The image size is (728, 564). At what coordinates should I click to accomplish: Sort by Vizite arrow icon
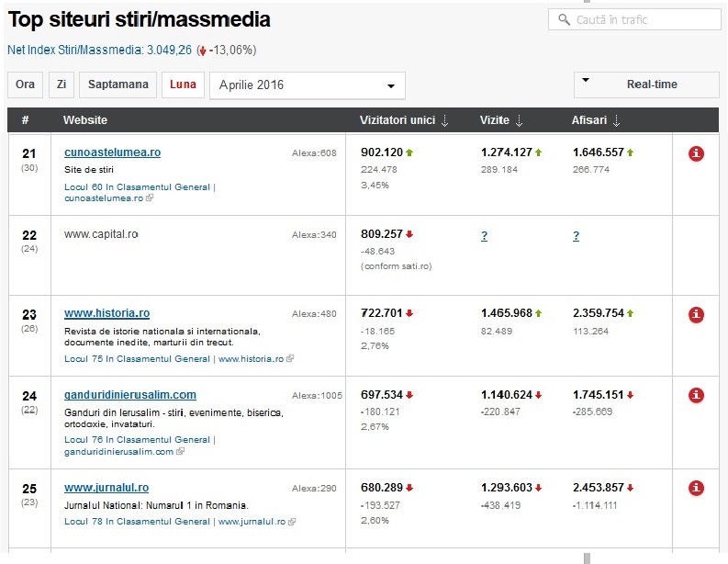click(x=519, y=120)
